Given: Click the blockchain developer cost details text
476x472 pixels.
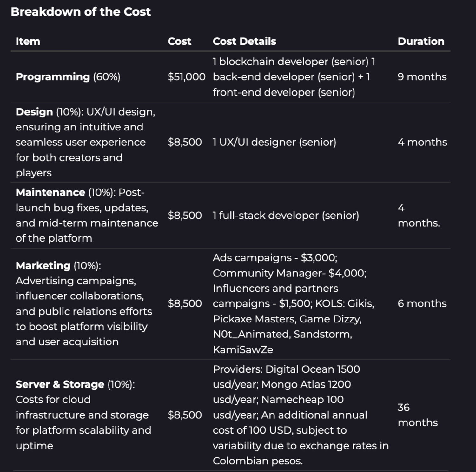Looking at the screenshot, I should (294, 77).
